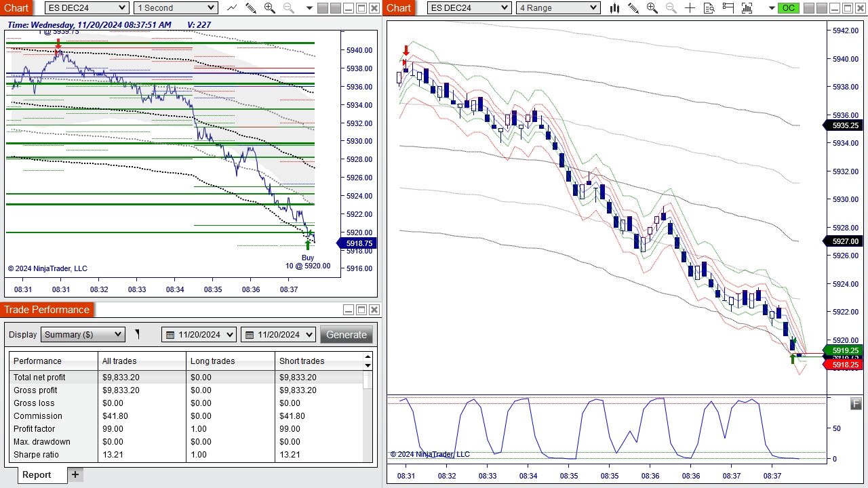Open the Summary ($) display dropdown
The image size is (868, 488).
[83, 334]
